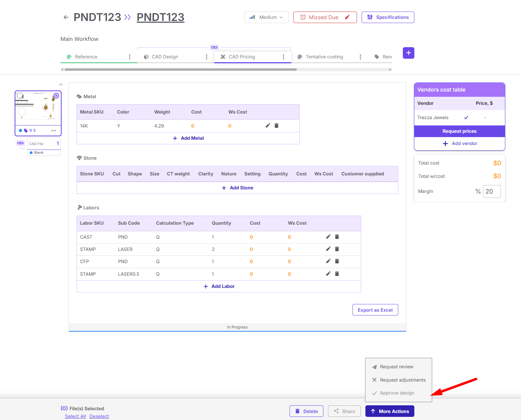Open the three-dot menu for V 3

coord(53,130)
